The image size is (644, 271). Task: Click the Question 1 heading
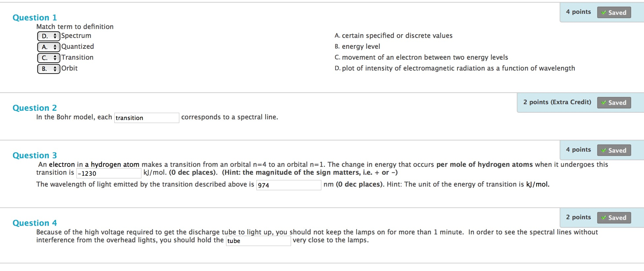[35, 18]
